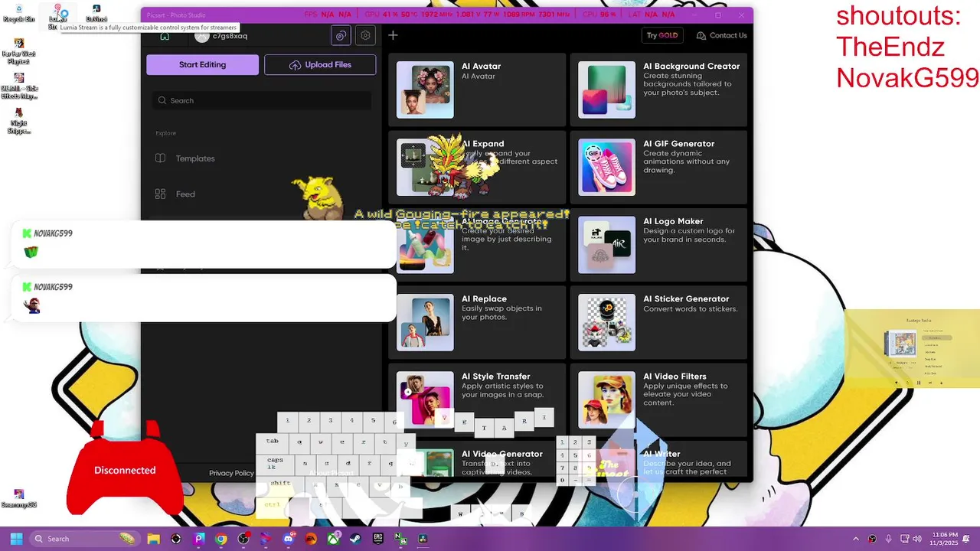Open File Explorer from the taskbar
This screenshot has height=551, width=980.
tap(153, 539)
